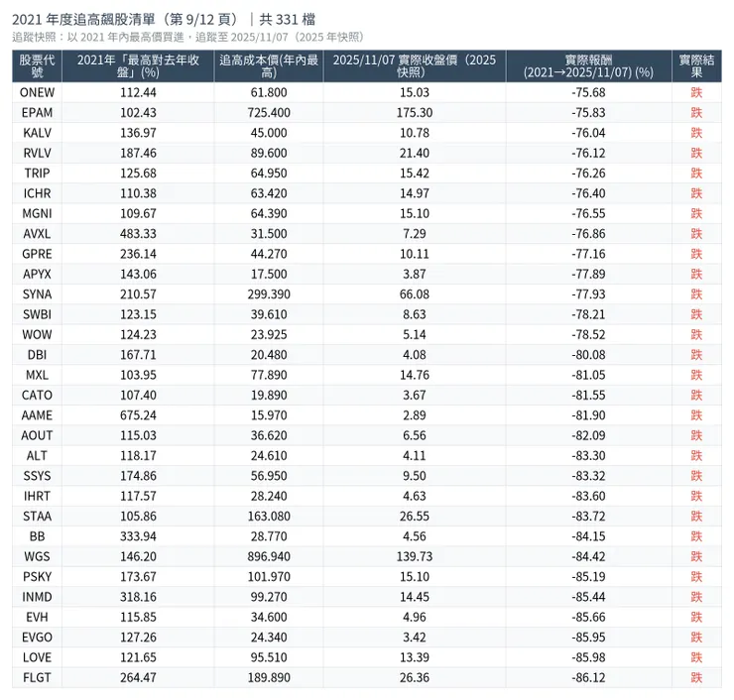Select the EPAM ticker cell
Screen dimensions: 734x700
click(x=37, y=113)
